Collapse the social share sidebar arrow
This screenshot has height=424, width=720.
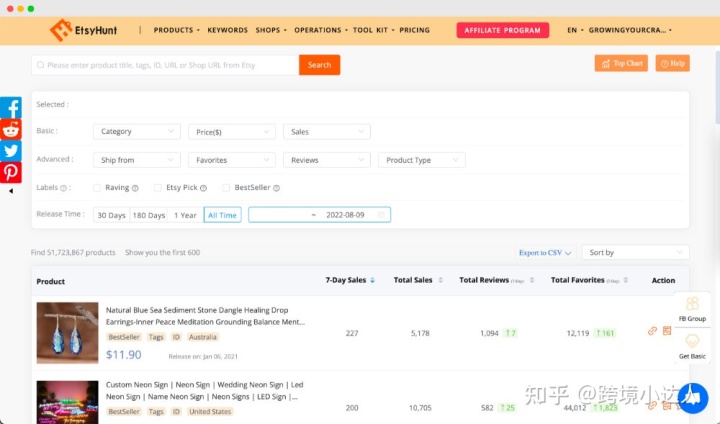(11, 191)
